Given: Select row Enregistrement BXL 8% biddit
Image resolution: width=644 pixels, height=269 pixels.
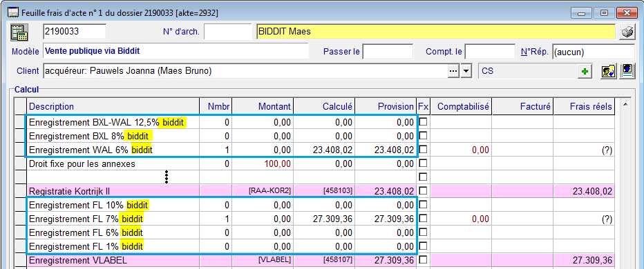Looking at the screenshot, I should [x=314, y=136].
